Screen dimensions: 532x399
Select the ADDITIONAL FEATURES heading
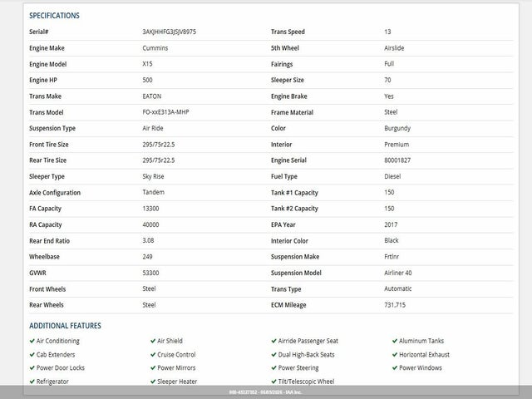tap(65, 326)
